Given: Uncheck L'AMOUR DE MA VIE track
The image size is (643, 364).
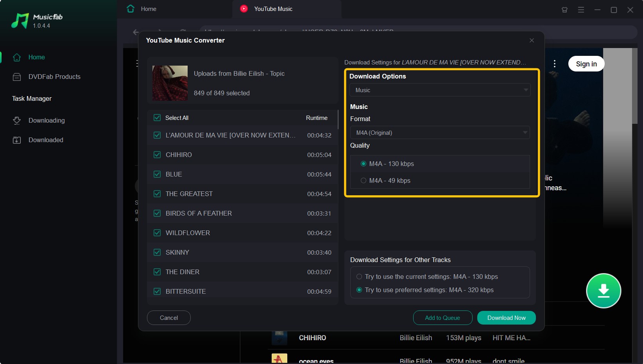Looking at the screenshot, I should (x=157, y=135).
